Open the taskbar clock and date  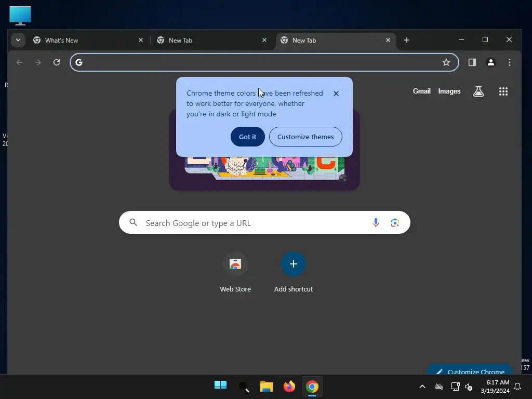(495, 387)
